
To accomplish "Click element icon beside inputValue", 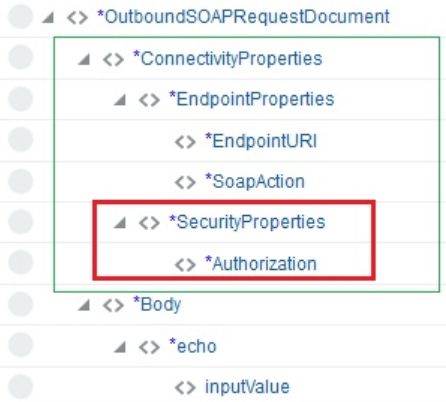I will 185,388.
